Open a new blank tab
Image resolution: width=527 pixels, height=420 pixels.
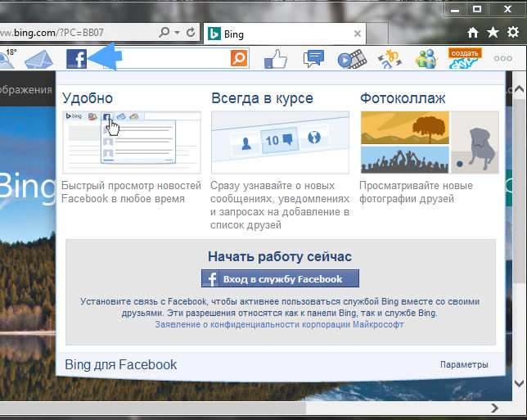[377, 34]
